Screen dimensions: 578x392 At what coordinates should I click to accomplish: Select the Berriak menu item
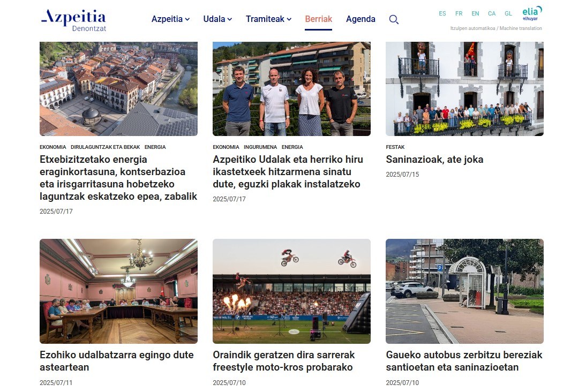click(x=318, y=19)
